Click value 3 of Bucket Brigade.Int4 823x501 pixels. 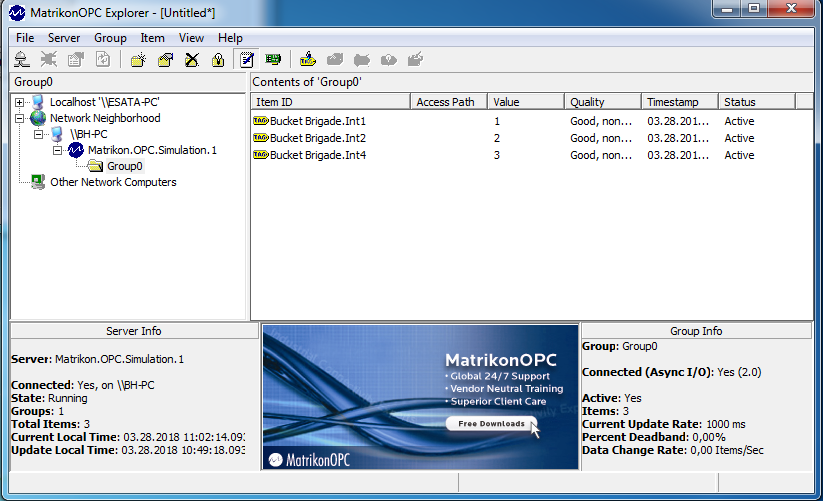coord(497,155)
